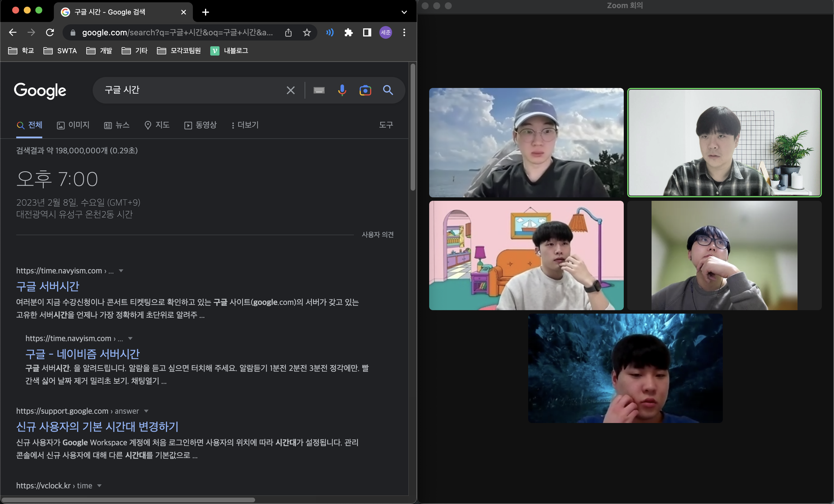Bookmark this page with star icon
Screen dimensions: 834x504
(x=307, y=32)
